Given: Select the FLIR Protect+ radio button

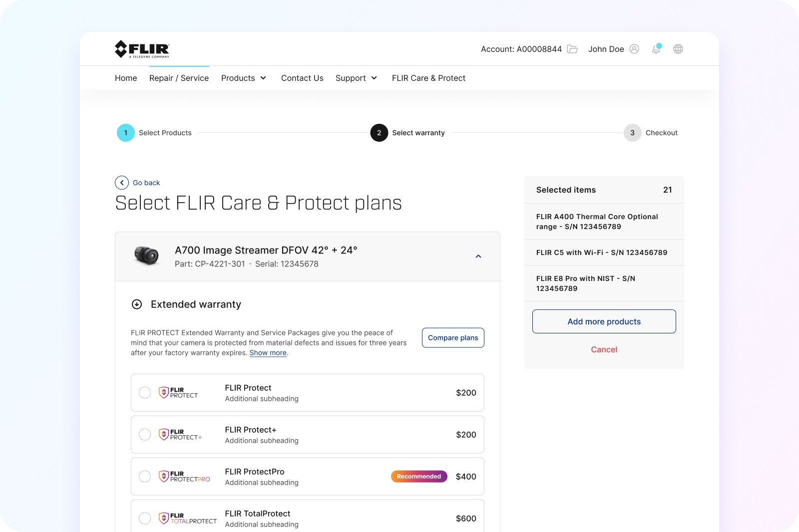Looking at the screenshot, I should 145,435.
